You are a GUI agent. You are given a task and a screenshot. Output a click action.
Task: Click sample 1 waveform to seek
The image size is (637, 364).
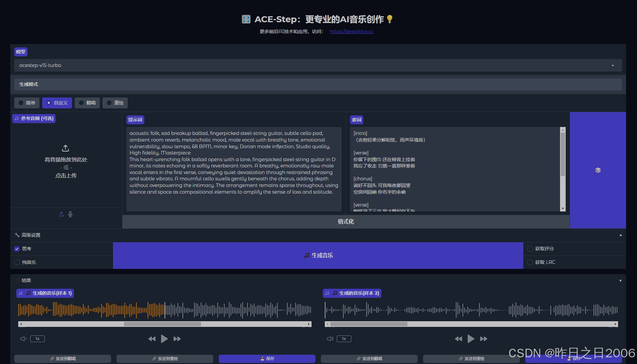click(x=232, y=310)
